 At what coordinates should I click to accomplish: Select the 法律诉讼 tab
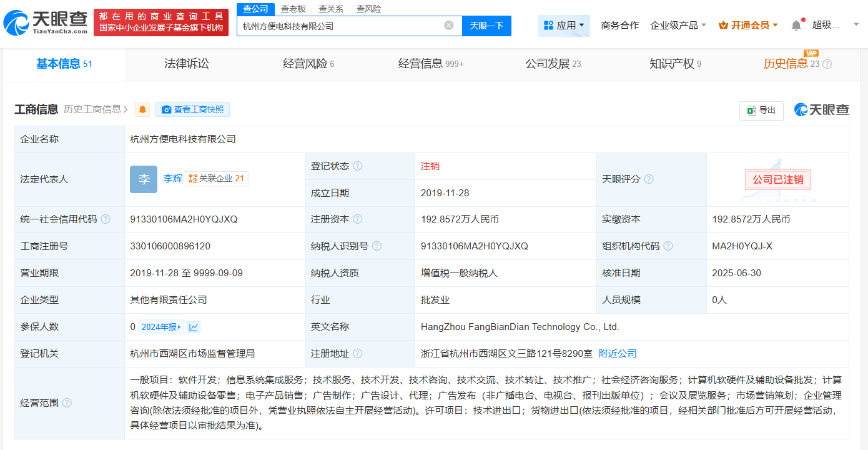tap(187, 64)
